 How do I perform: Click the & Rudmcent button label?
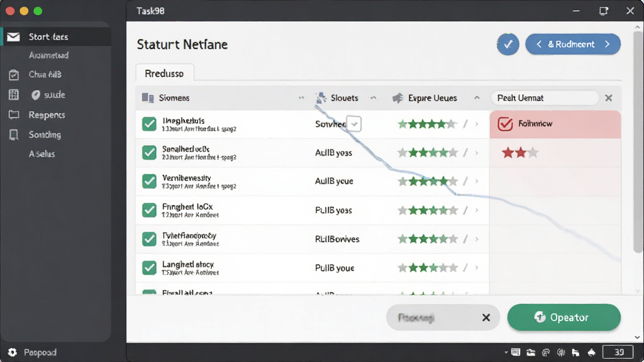click(x=571, y=44)
